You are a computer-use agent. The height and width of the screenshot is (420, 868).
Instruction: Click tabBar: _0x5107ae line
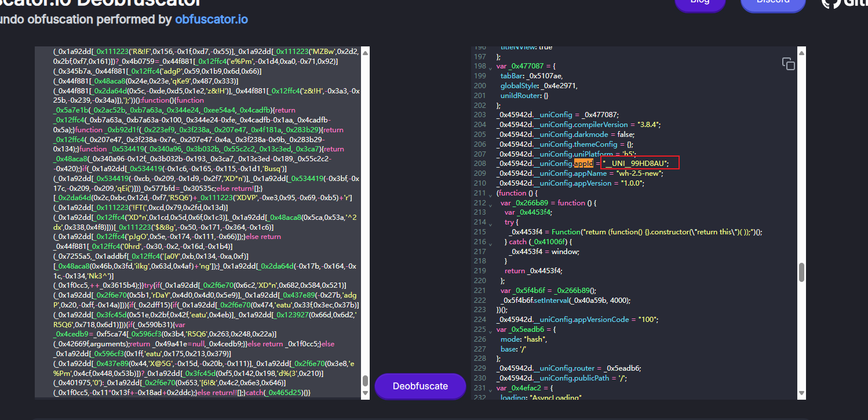531,76
